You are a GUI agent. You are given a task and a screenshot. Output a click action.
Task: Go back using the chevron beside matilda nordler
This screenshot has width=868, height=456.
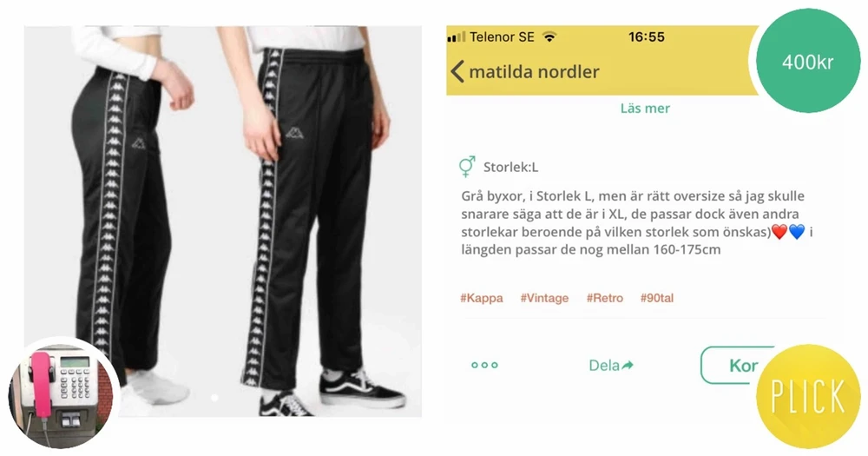457,72
